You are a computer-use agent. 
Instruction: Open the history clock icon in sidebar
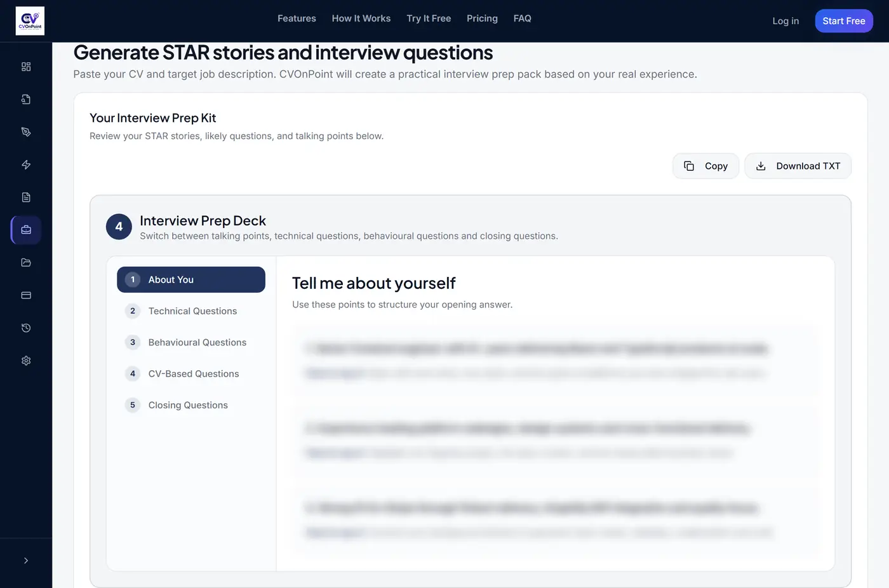point(26,328)
